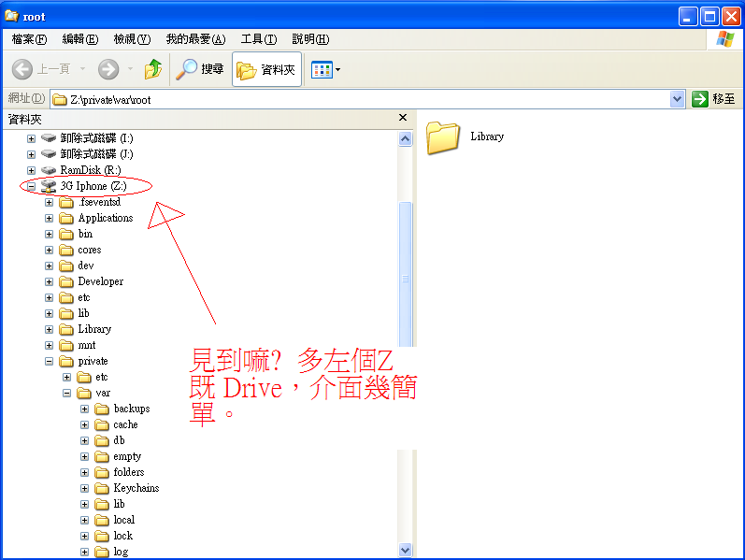Image resolution: width=745 pixels, height=560 pixels.
Task: Select RamDisk (R:) drive in tree
Action: pos(90,170)
